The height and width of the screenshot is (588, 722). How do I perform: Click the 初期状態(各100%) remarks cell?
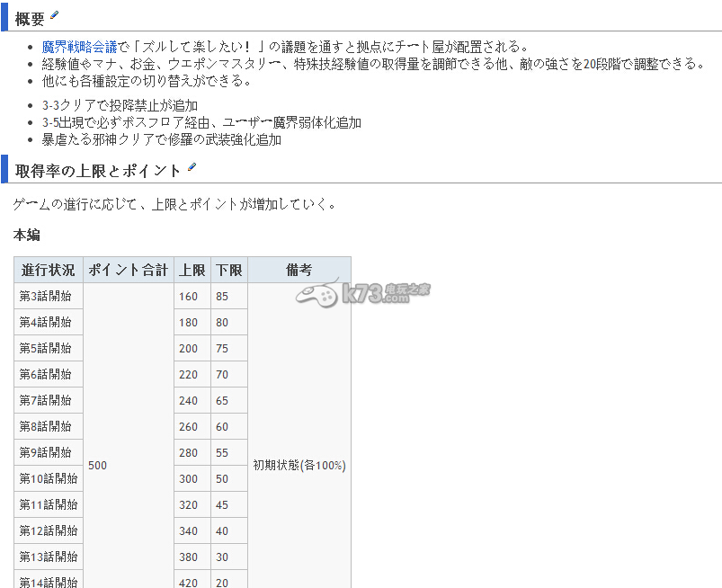pyautogui.click(x=299, y=466)
